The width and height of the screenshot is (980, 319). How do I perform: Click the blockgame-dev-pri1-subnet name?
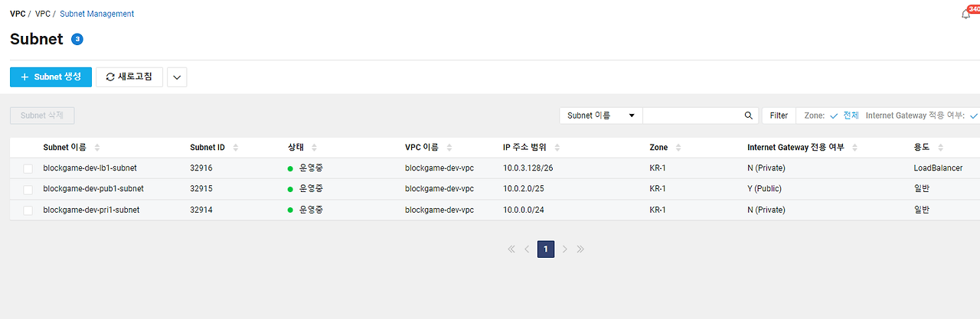[x=91, y=210]
